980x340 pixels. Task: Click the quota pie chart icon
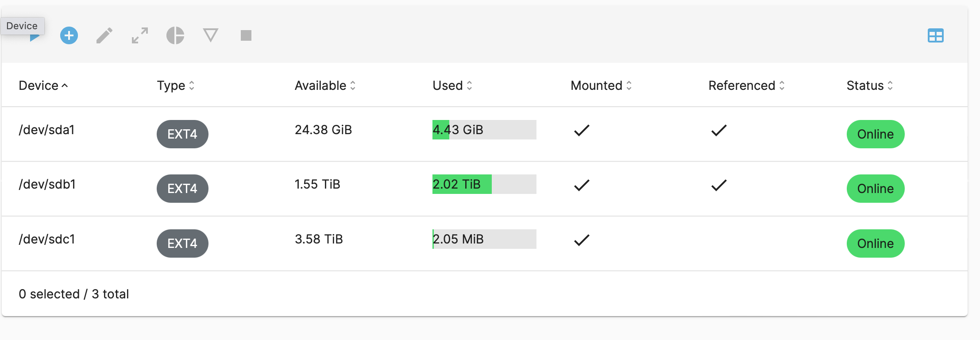175,35
